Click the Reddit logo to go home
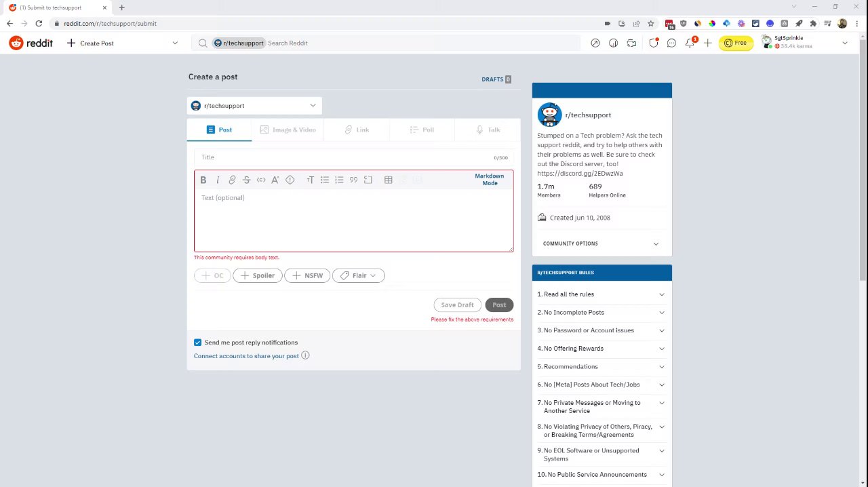Screen dimensions: 868x487 [x=31, y=43]
